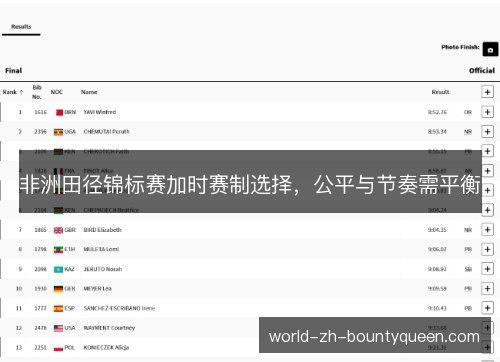Click the Spain flag icon
The image size is (500, 362).
coord(58,309)
